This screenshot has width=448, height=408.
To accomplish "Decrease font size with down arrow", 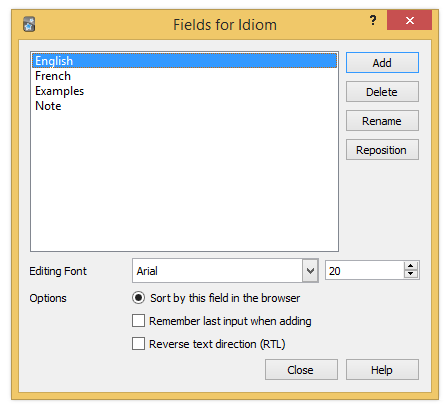I will (411, 274).
